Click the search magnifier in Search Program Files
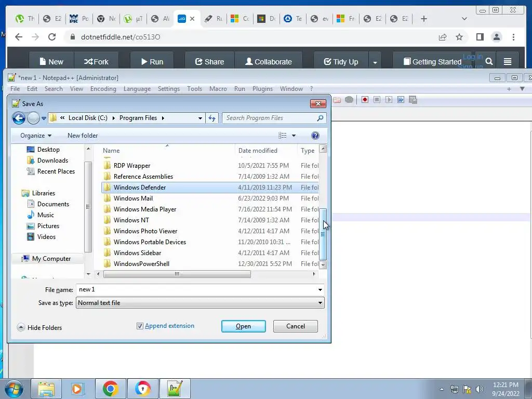The height and width of the screenshot is (399, 532). point(320,118)
